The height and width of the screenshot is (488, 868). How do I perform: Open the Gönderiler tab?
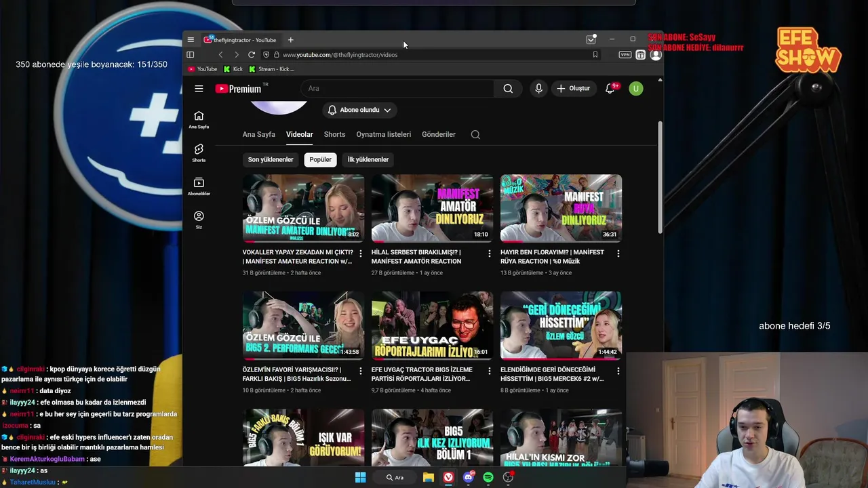coord(439,134)
